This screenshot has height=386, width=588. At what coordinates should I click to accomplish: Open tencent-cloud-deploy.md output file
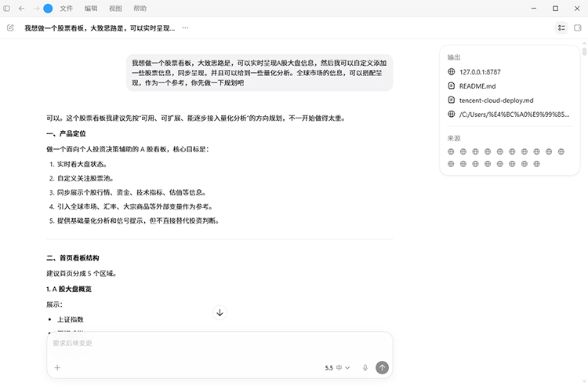click(496, 100)
